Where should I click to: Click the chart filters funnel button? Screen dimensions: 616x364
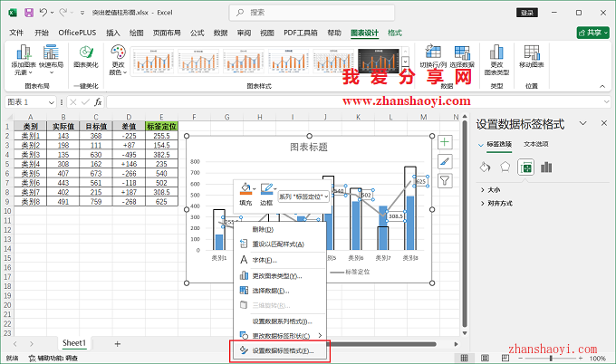click(445, 180)
